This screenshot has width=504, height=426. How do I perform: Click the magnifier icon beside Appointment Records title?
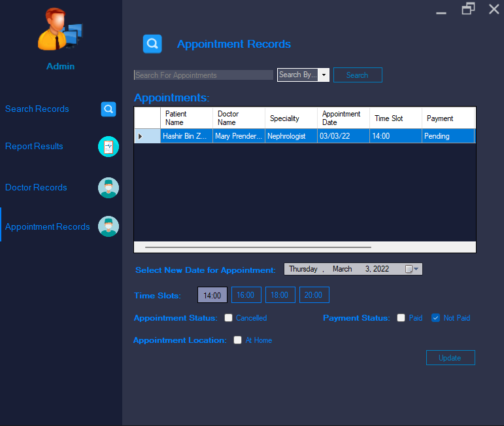tap(152, 44)
